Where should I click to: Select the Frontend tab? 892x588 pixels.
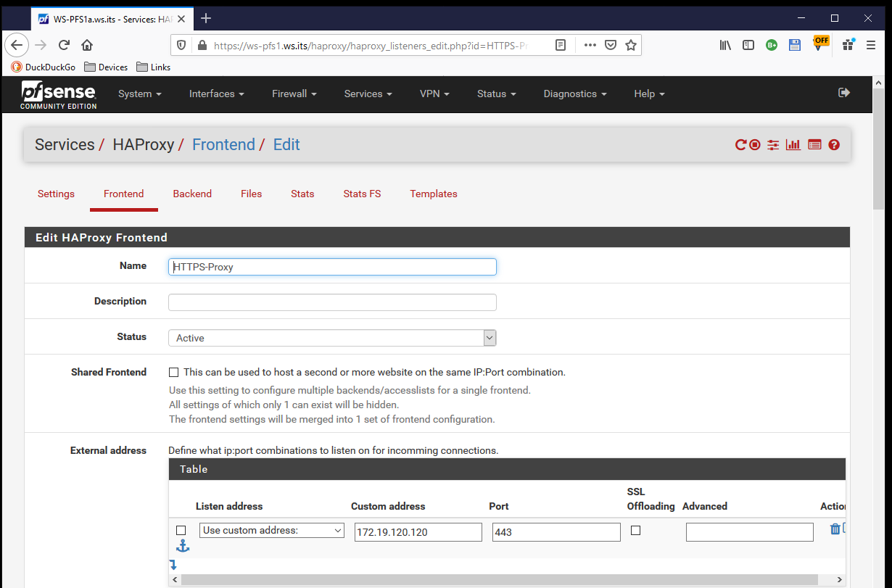pyautogui.click(x=124, y=194)
